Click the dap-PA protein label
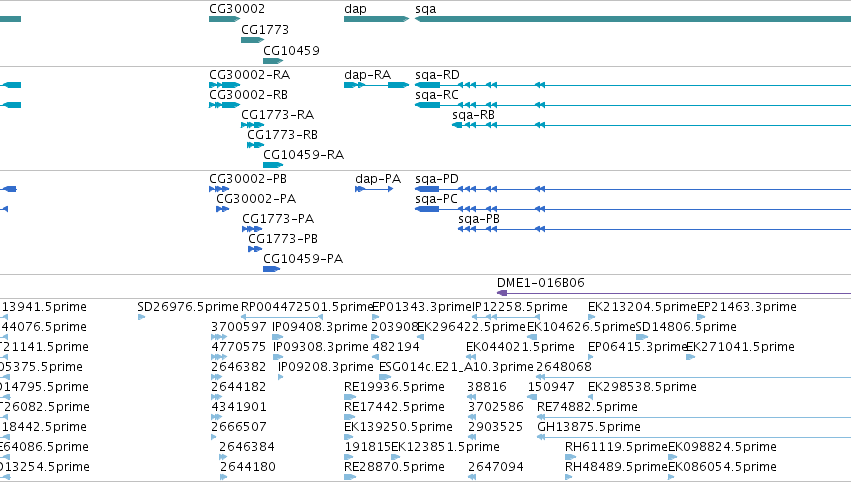851x482 pixels. pyautogui.click(x=378, y=179)
